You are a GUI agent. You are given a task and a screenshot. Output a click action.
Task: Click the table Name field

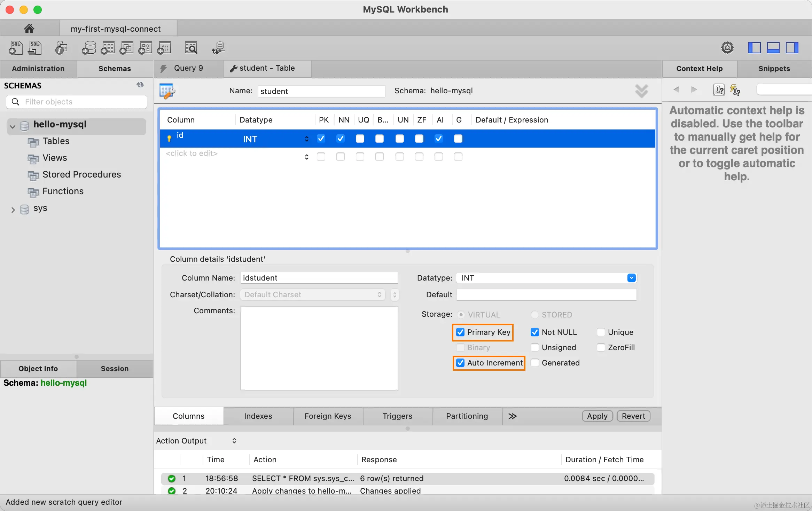tap(322, 91)
